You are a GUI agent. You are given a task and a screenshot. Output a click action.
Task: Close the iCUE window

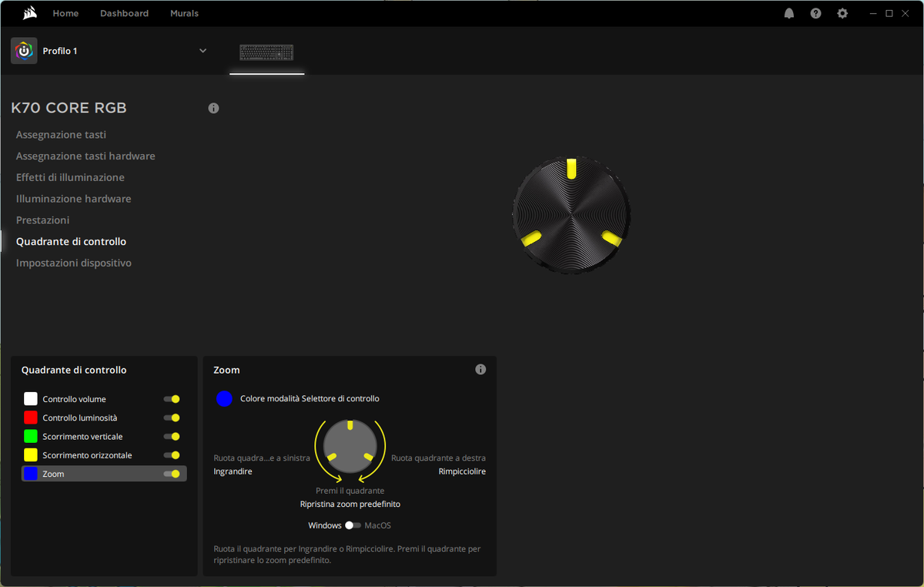[x=906, y=13]
